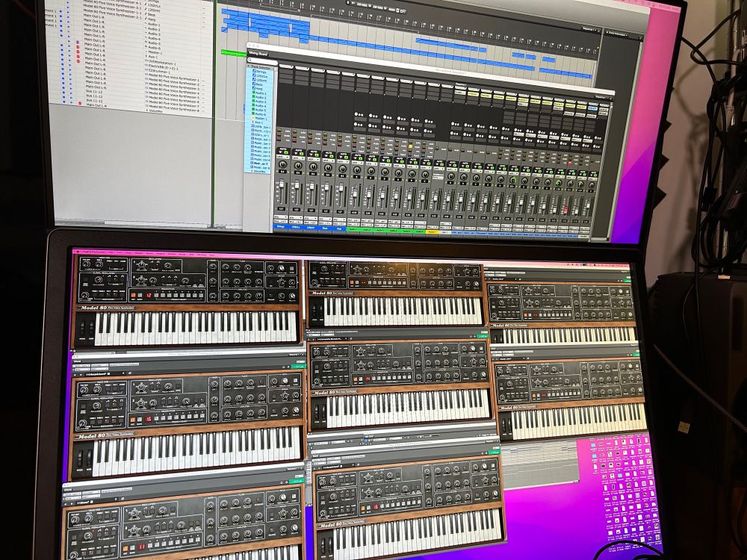Toggle the 12StrLo icon in the Track Selector
The width and height of the screenshot is (747, 560).
[254, 75]
